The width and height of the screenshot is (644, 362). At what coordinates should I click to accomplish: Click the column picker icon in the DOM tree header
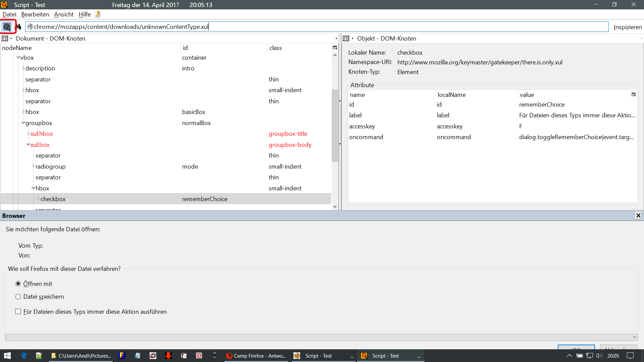click(335, 48)
